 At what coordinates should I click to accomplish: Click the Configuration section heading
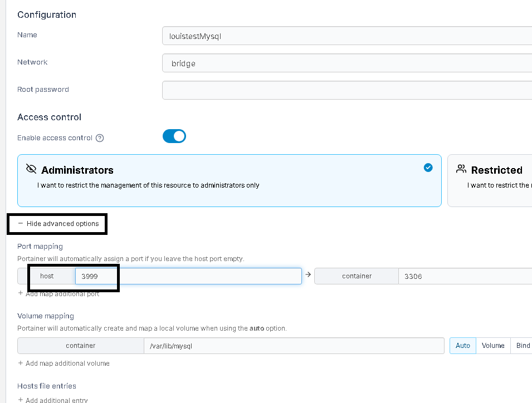pos(47,14)
